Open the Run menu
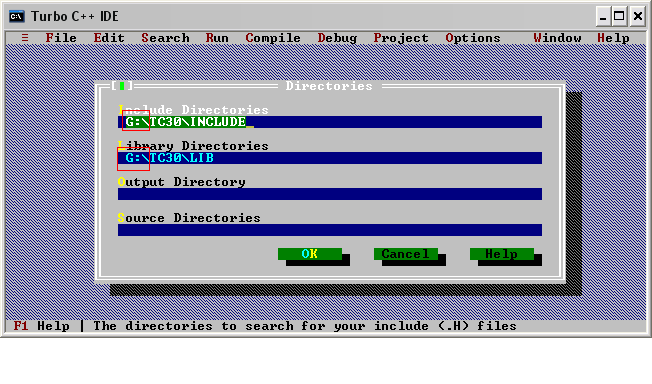 click(x=217, y=38)
